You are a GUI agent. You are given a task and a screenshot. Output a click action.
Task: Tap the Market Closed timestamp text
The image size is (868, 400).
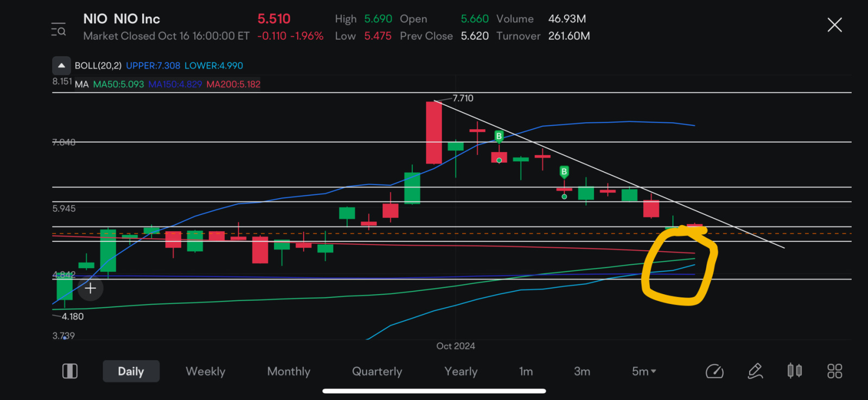[167, 36]
